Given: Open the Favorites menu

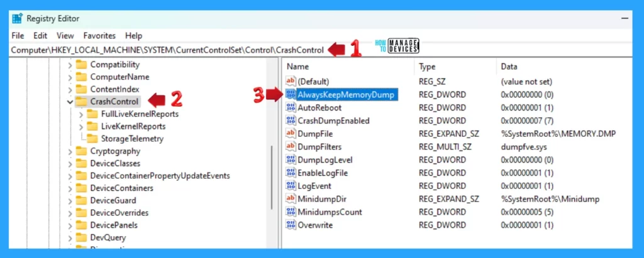Looking at the screenshot, I should point(99,36).
